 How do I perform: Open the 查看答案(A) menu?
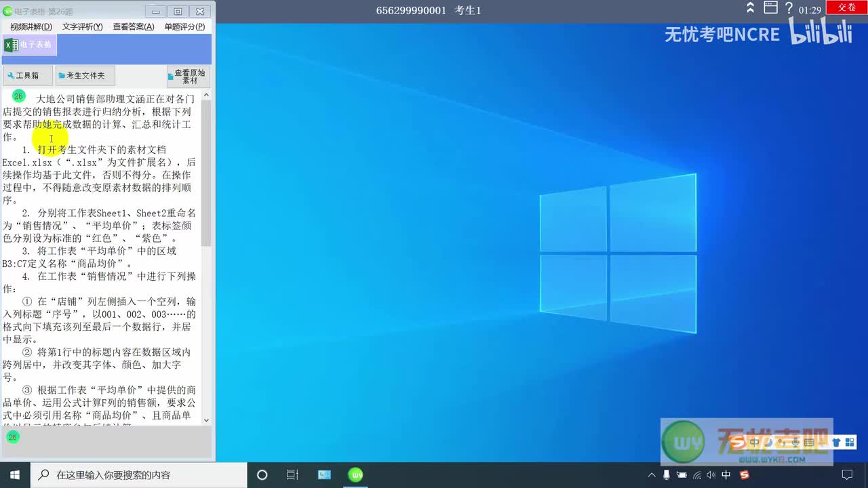coord(134,26)
